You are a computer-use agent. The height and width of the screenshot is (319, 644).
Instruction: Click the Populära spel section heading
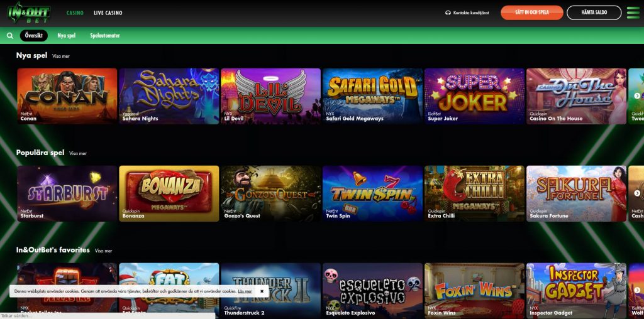click(40, 153)
